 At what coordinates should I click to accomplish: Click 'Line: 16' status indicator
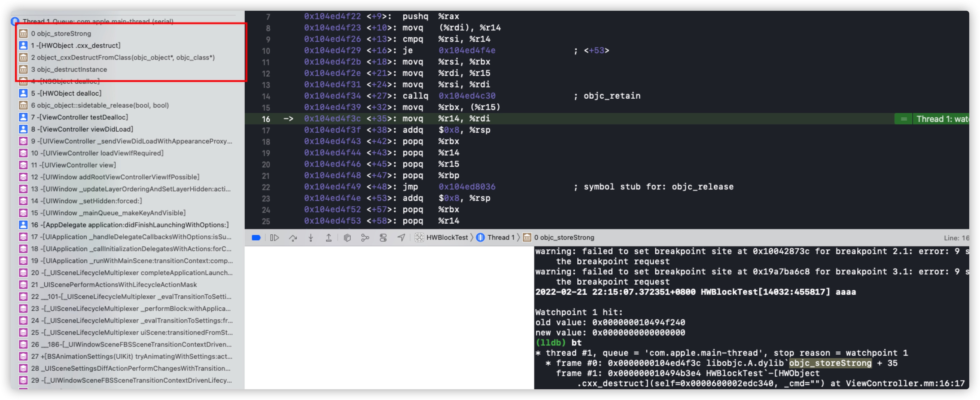tap(956, 238)
